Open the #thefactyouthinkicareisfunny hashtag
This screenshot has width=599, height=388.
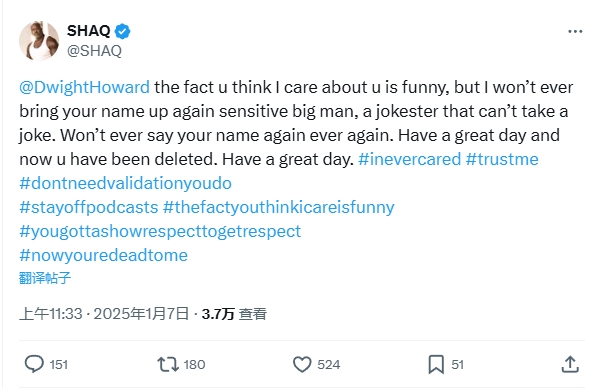278,207
